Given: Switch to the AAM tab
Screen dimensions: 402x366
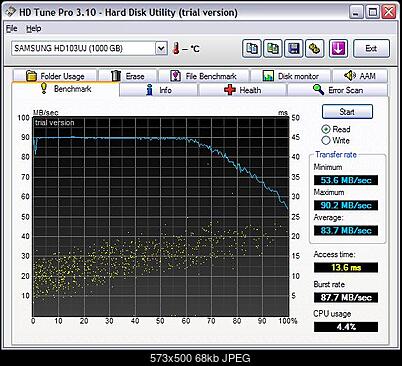Looking at the screenshot, I should (x=360, y=76).
